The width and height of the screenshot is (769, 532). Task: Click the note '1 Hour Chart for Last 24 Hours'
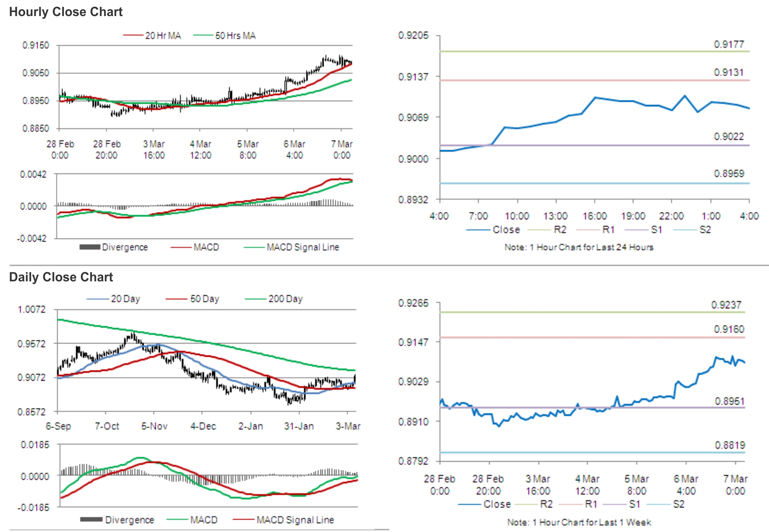(579, 247)
